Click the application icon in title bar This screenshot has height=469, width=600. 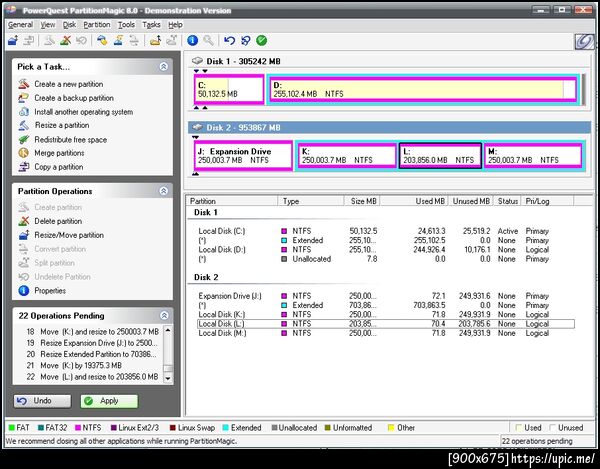tap(11, 10)
